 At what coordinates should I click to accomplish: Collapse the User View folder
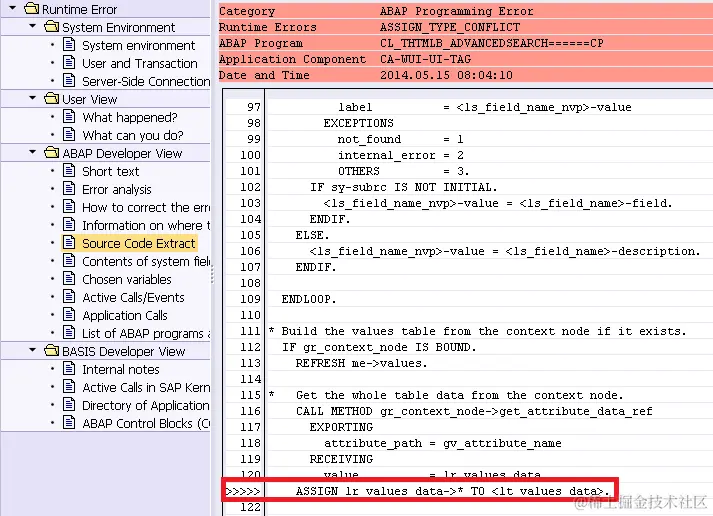(32, 98)
